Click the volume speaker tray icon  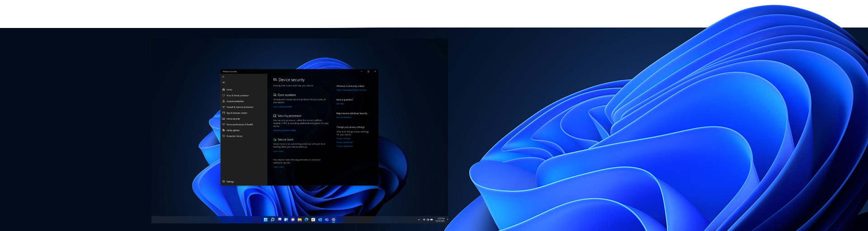428,220
